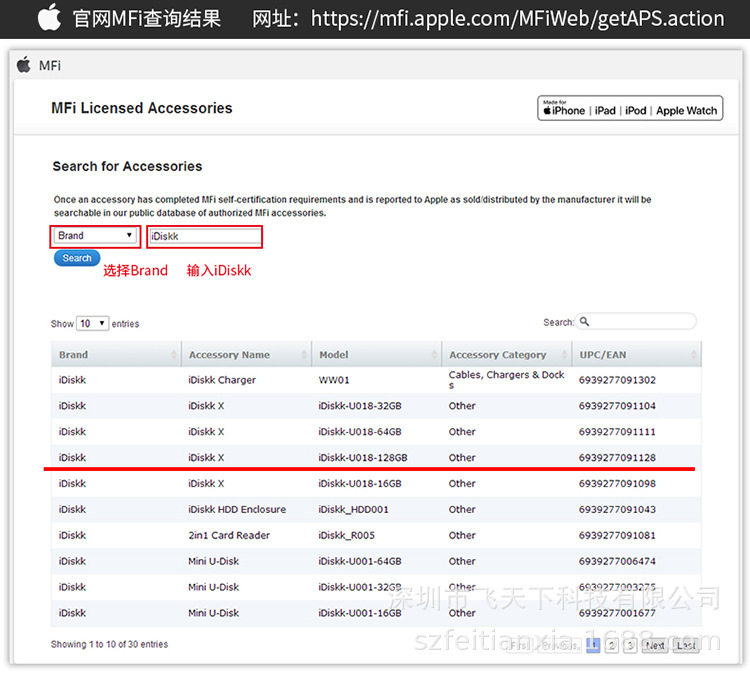This screenshot has width=750, height=677.
Task: Click the Search for Accessories heading
Action: pos(127,166)
